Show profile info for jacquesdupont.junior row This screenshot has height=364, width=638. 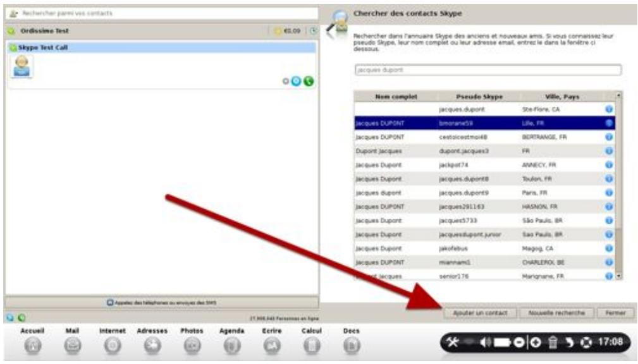(x=609, y=234)
